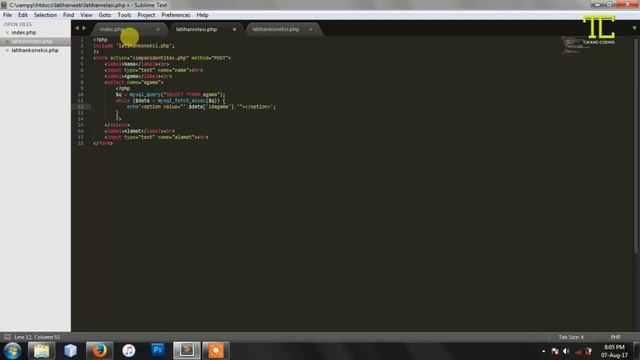Close index.php from sidebar x icon
Viewport: 640px width, 360px height.
point(7,33)
